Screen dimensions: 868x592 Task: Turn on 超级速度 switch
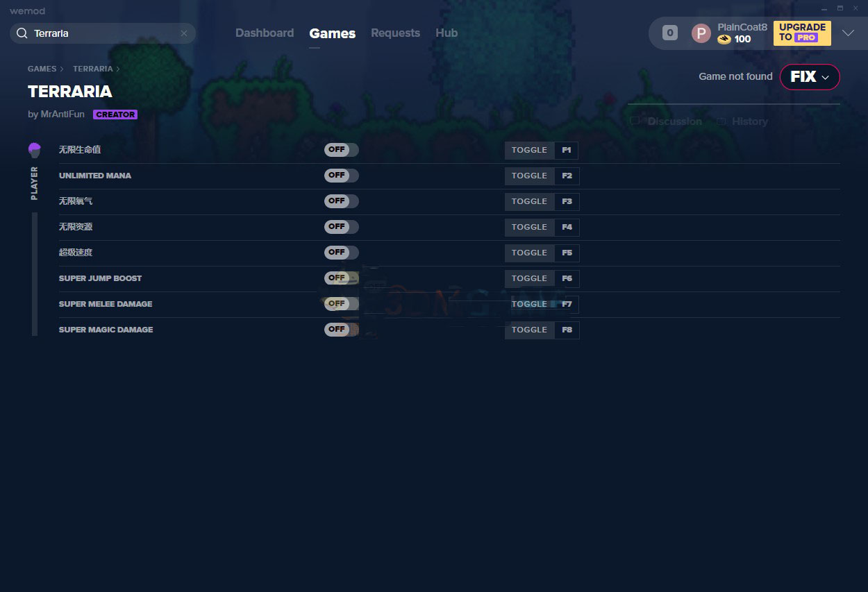coord(341,253)
